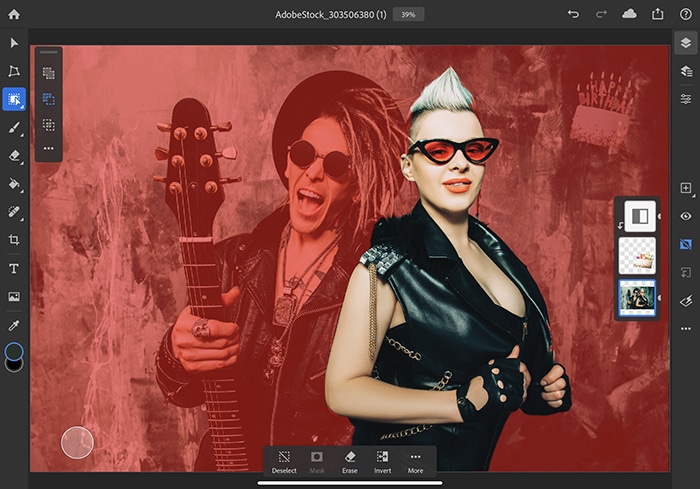Image resolution: width=700 pixels, height=489 pixels.
Task: Select the Brush tool
Action: tap(14, 127)
